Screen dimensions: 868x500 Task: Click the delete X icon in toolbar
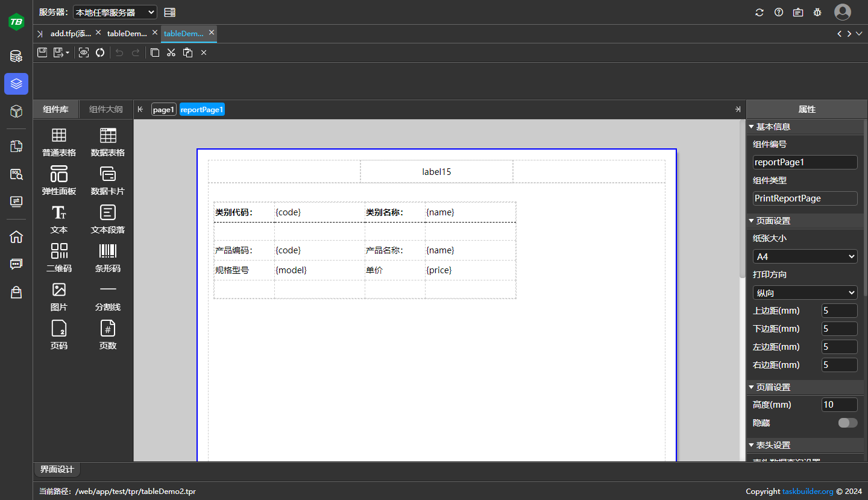tap(204, 52)
